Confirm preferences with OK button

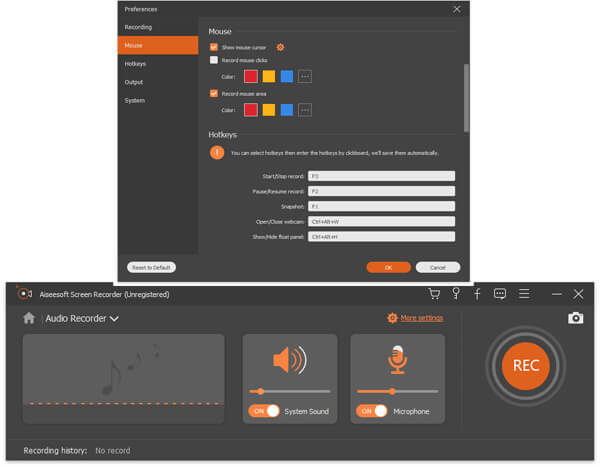coord(388,267)
